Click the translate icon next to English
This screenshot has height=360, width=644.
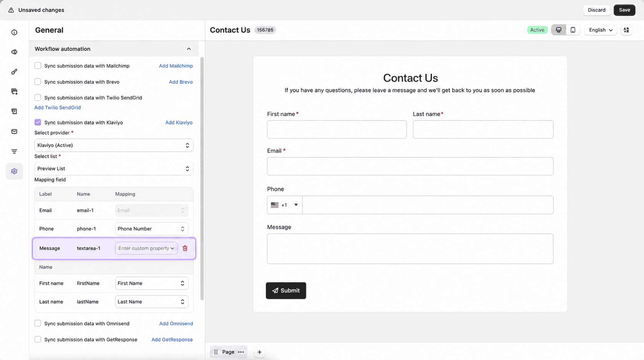[x=626, y=30]
